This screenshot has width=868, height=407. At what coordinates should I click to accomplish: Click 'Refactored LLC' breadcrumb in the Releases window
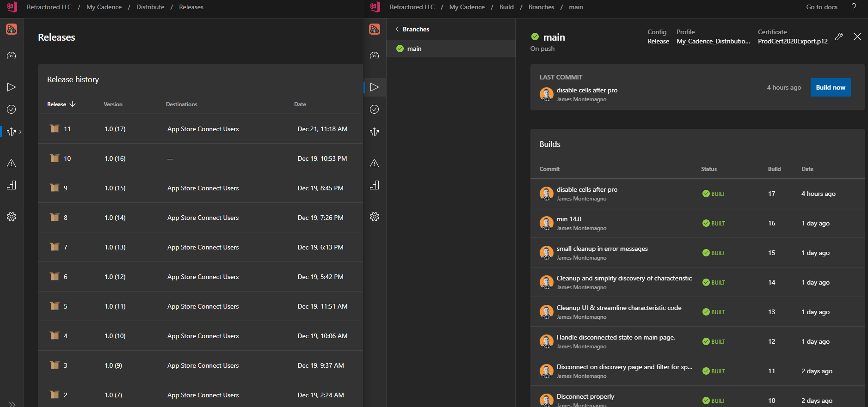click(49, 7)
